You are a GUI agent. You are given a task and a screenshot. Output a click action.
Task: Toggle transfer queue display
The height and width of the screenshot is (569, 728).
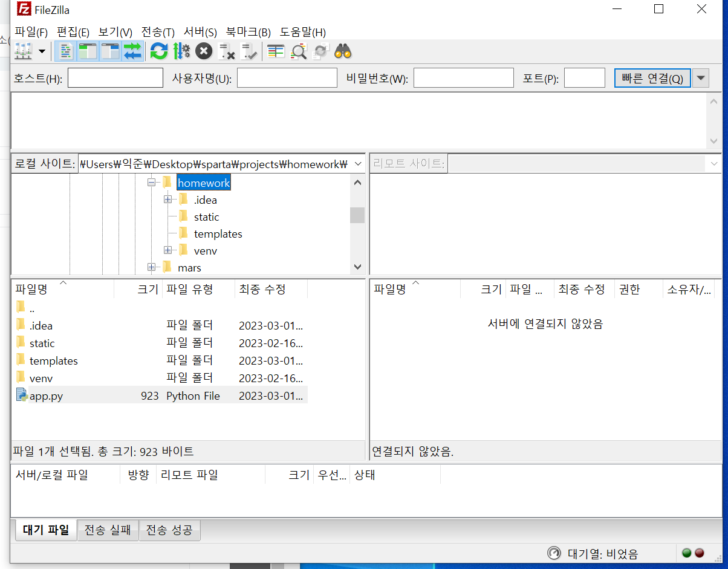click(132, 52)
